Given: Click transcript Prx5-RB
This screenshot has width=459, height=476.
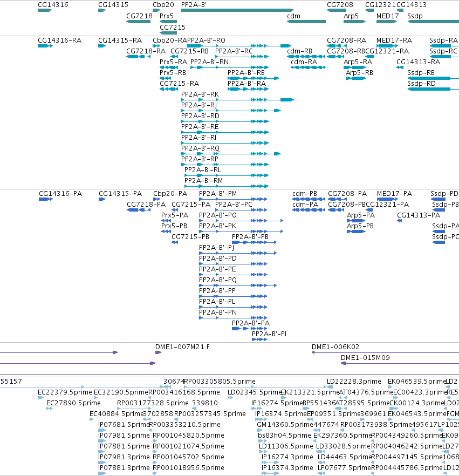Looking at the screenshot, I should pos(166,78).
